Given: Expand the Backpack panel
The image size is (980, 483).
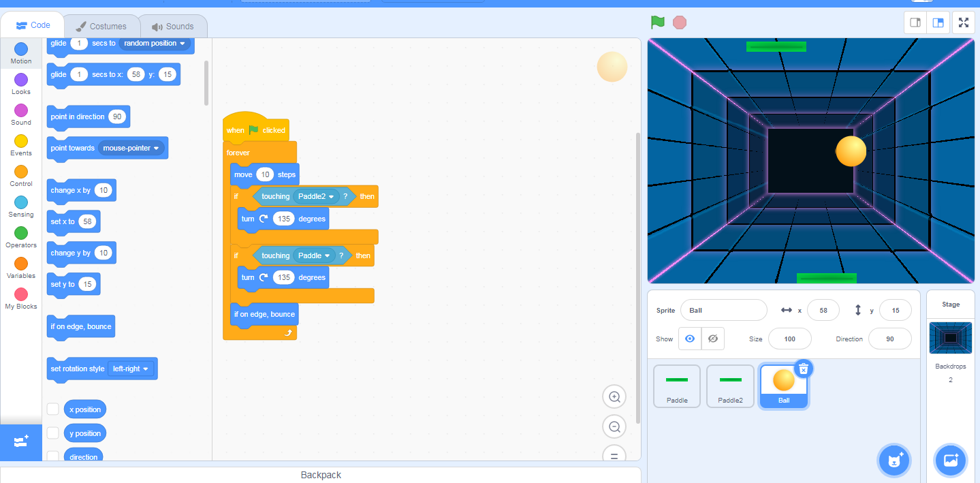Looking at the screenshot, I should (321, 475).
